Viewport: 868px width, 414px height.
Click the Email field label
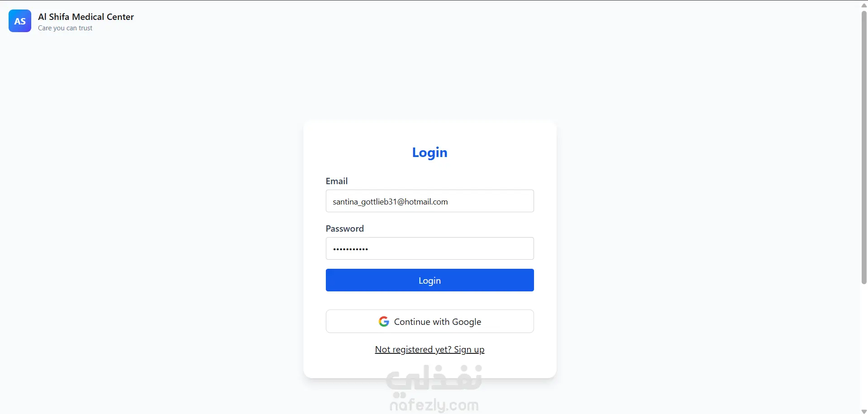pyautogui.click(x=337, y=181)
